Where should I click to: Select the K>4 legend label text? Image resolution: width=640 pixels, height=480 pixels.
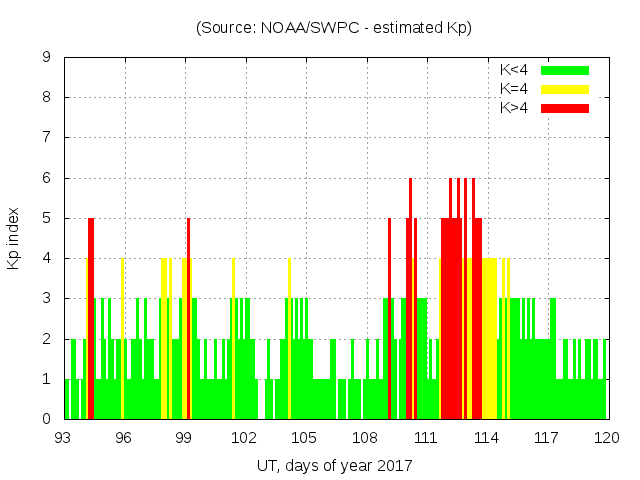[514, 107]
